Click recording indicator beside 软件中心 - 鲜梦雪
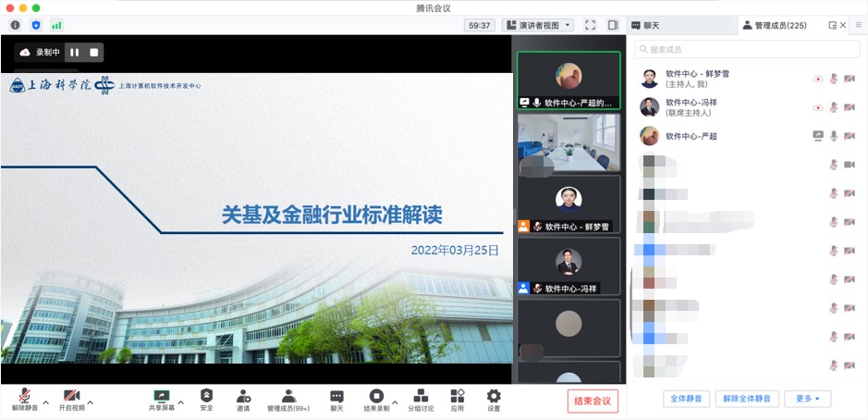The height and width of the screenshot is (420, 868). pyautogui.click(x=818, y=79)
